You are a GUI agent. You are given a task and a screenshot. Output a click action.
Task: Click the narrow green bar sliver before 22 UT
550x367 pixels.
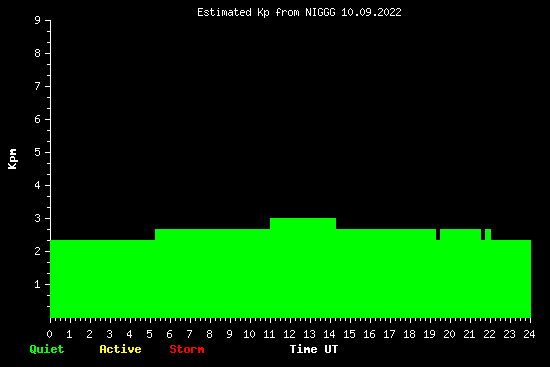pyautogui.click(x=488, y=234)
